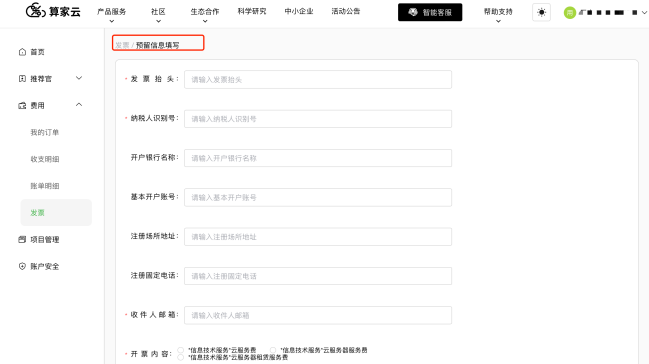Open 收支明细 under 费用
Screen dimensions: 649x364
pyautogui.click(x=45, y=159)
